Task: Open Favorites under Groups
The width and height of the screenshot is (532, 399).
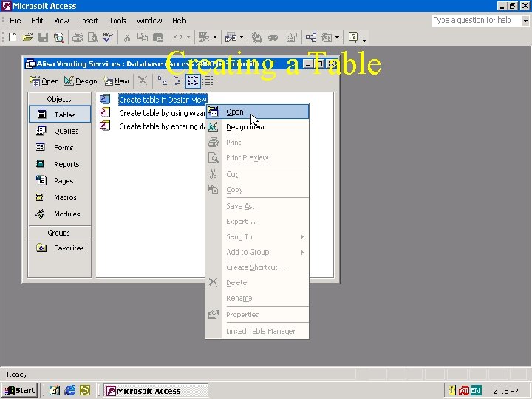Action: [60, 248]
